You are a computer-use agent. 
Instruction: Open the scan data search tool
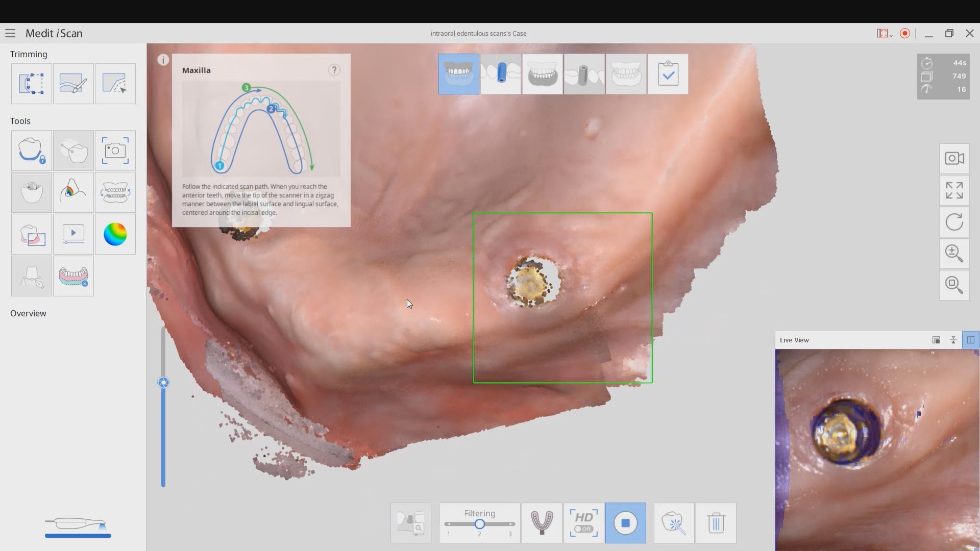411,523
